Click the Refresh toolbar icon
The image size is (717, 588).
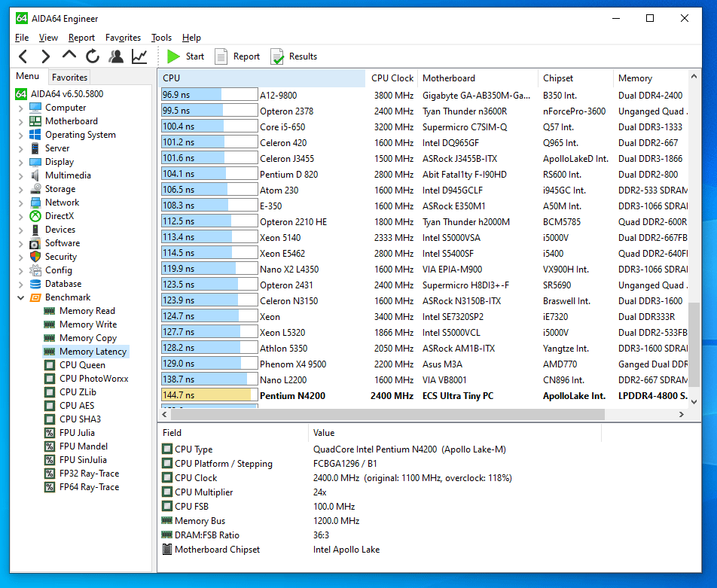[x=93, y=56]
